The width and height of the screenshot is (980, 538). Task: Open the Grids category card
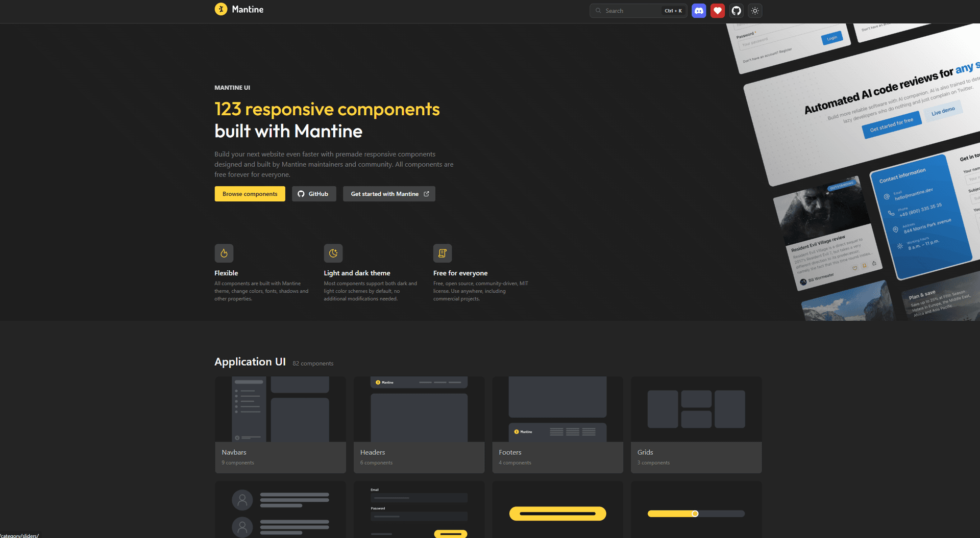(x=696, y=424)
